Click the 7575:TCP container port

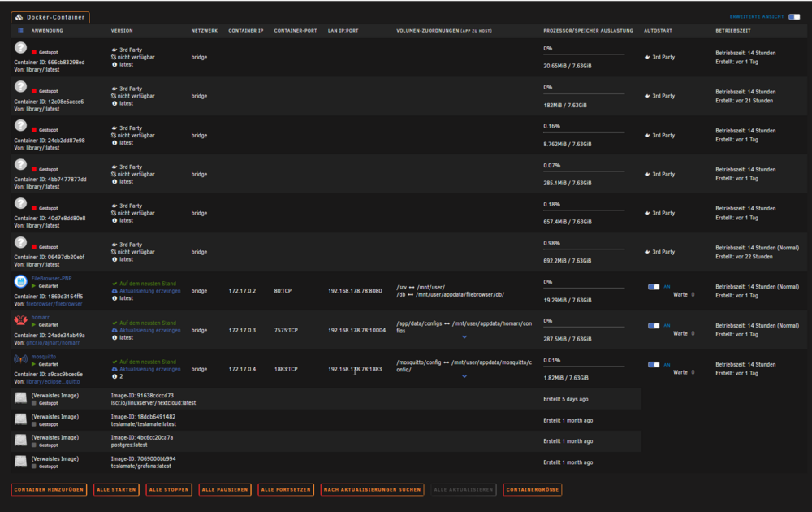(286, 330)
